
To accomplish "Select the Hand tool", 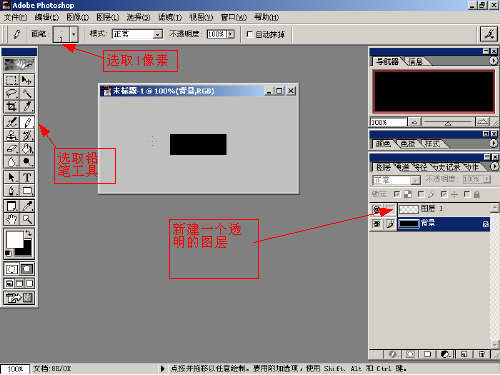I will click(x=11, y=219).
